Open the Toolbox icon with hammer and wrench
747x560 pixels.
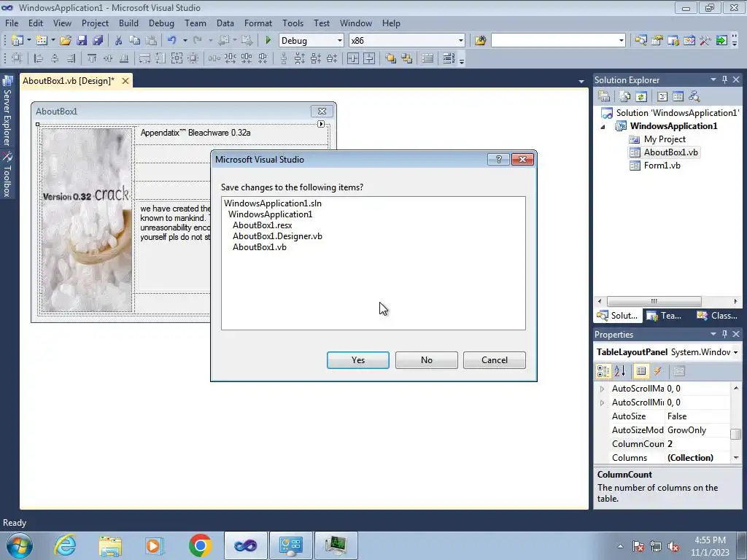pyautogui.click(x=705, y=41)
